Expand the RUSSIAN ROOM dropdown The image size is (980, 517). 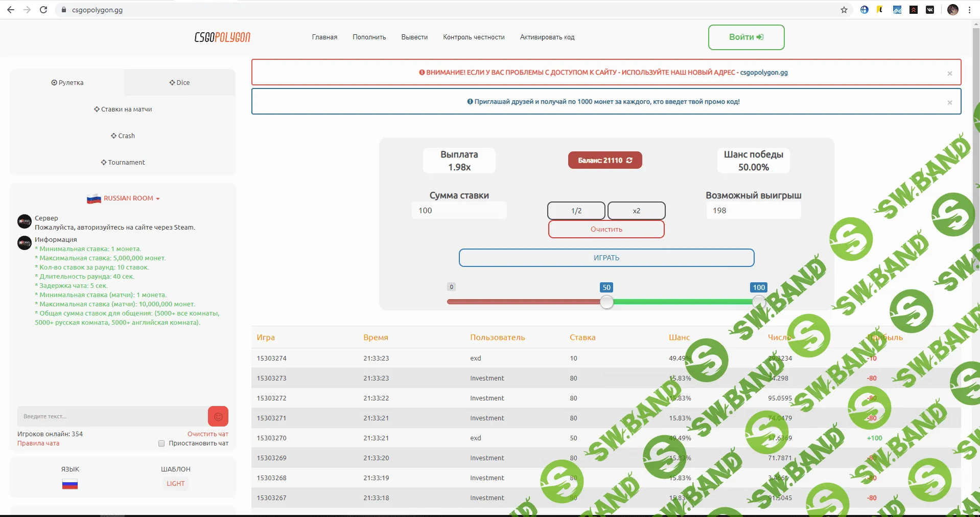point(124,198)
